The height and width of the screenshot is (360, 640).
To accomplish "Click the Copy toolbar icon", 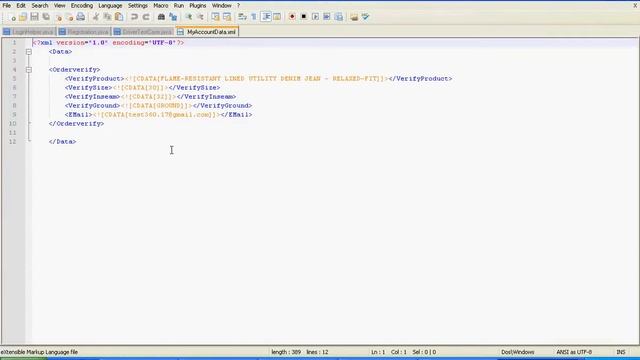I will click(x=107, y=17).
